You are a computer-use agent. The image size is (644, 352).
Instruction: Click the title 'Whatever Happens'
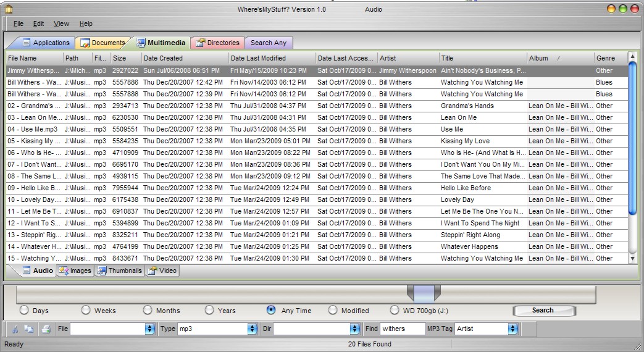469,246
